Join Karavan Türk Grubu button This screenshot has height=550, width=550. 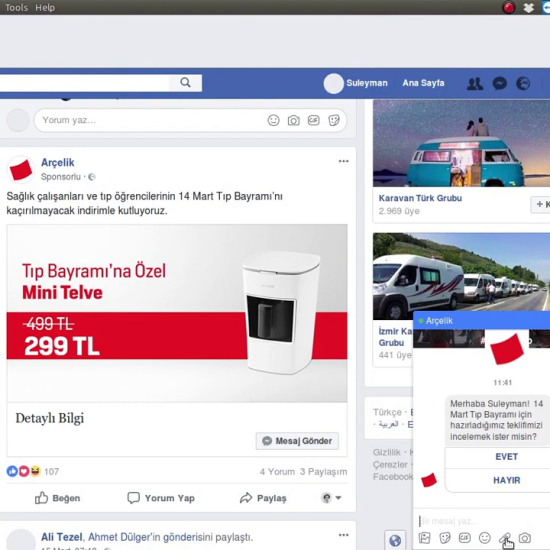[541, 204]
